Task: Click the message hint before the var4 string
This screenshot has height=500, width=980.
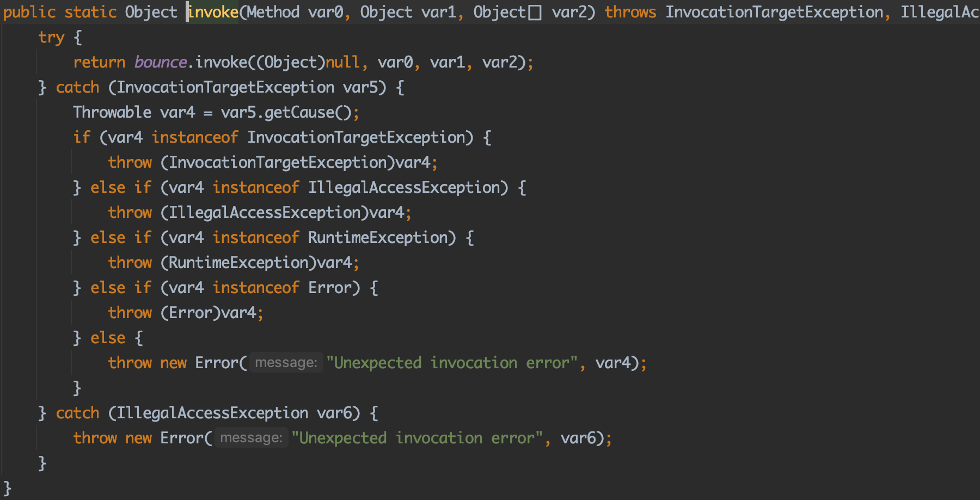Action: pyautogui.click(x=286, y=363)
